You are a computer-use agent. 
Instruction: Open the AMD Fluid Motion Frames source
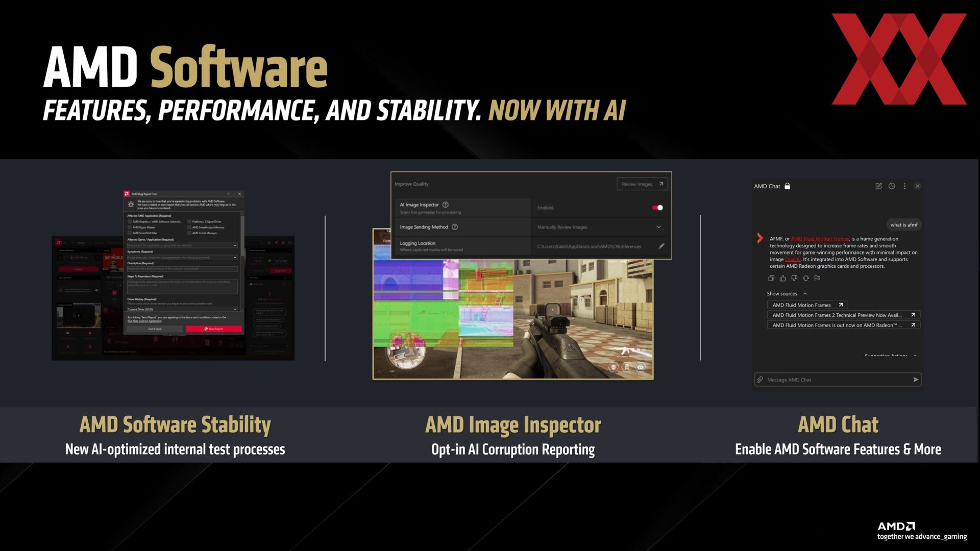click(x=807, y=305)
